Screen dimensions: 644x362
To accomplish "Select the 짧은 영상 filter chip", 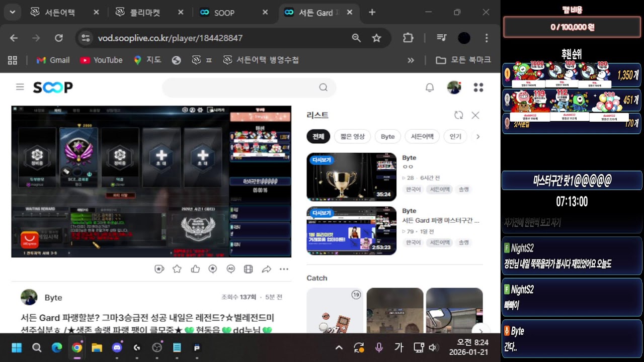I will [x=352, y=136].
